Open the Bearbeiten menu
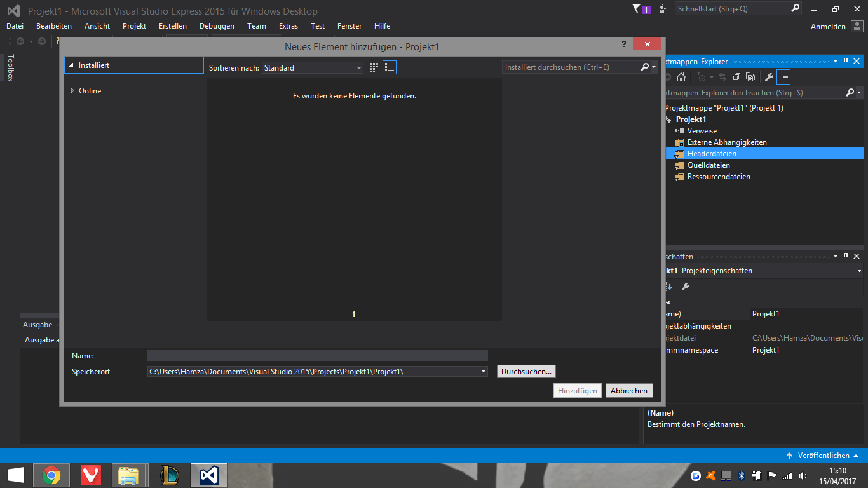Screen dimensions: 868x488 click(x=54, y=26)
